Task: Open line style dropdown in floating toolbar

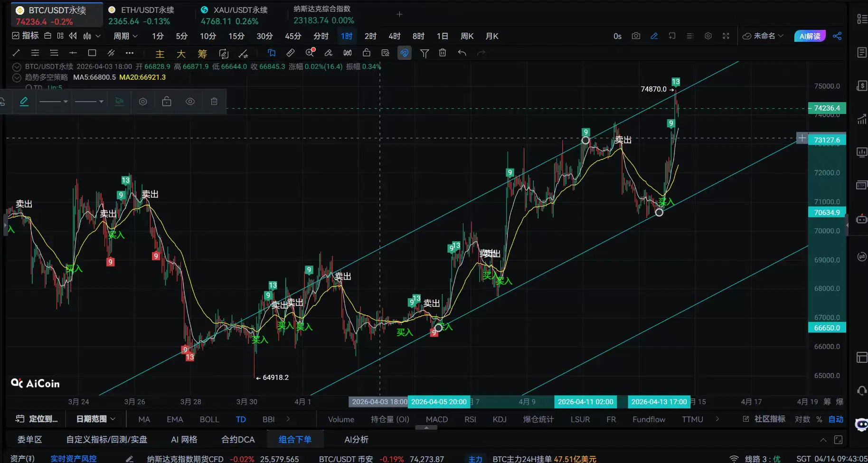Action: tap(54, 102)
